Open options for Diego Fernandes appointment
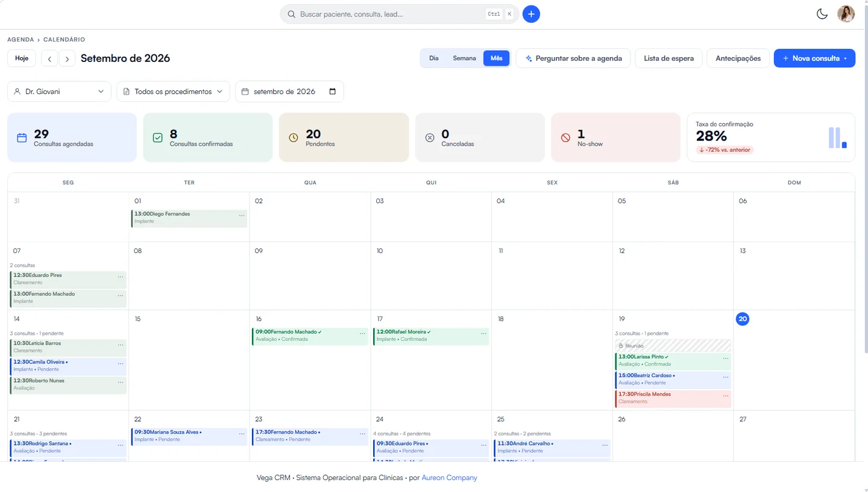868x492 pixels. click(242, 215)
